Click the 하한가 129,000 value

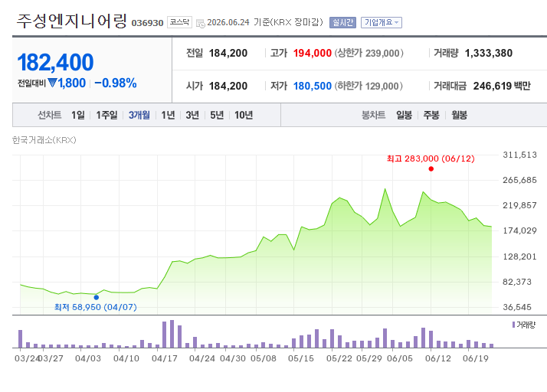pos(368,86)
